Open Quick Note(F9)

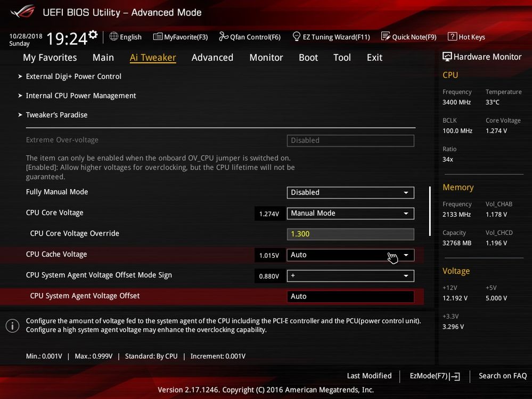pos(414,37)
